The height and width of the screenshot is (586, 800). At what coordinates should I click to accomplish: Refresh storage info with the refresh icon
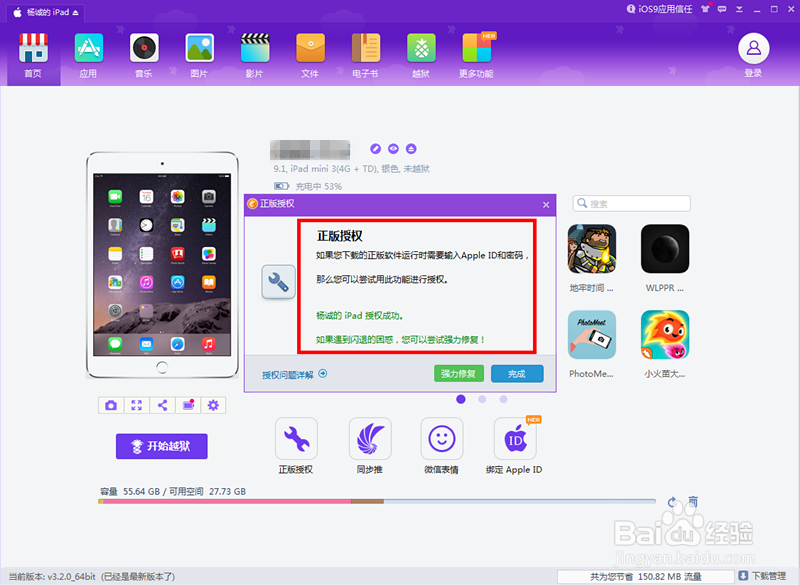[672, 502]
